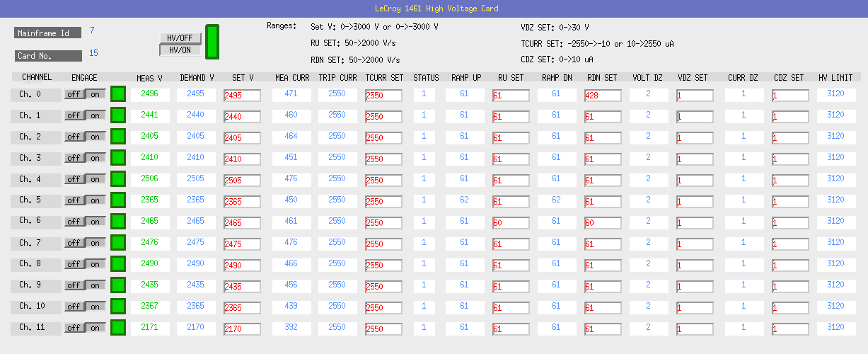Click Ch. 11 MEA CURR value 392
The image size is (868, 354).
(291, 327)
